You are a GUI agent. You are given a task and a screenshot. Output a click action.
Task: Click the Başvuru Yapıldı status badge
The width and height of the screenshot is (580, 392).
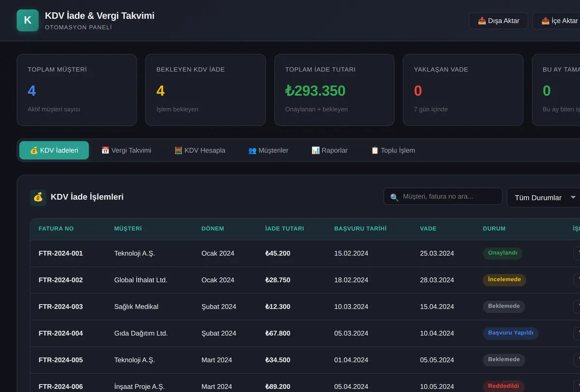click(x=510, y=333)
